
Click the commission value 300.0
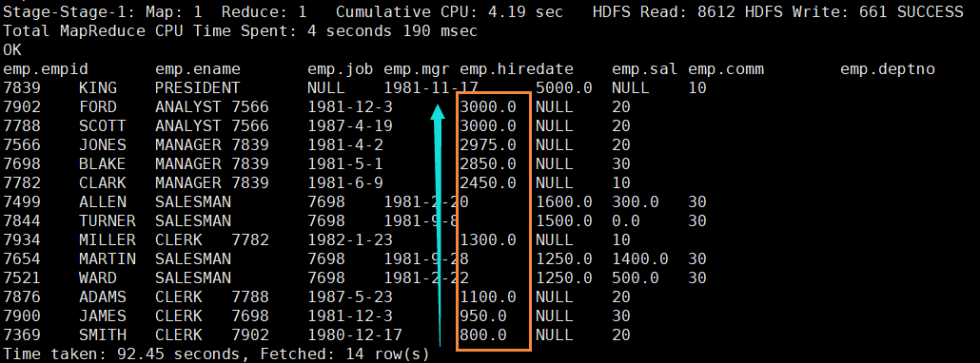[x=635, y=202]
